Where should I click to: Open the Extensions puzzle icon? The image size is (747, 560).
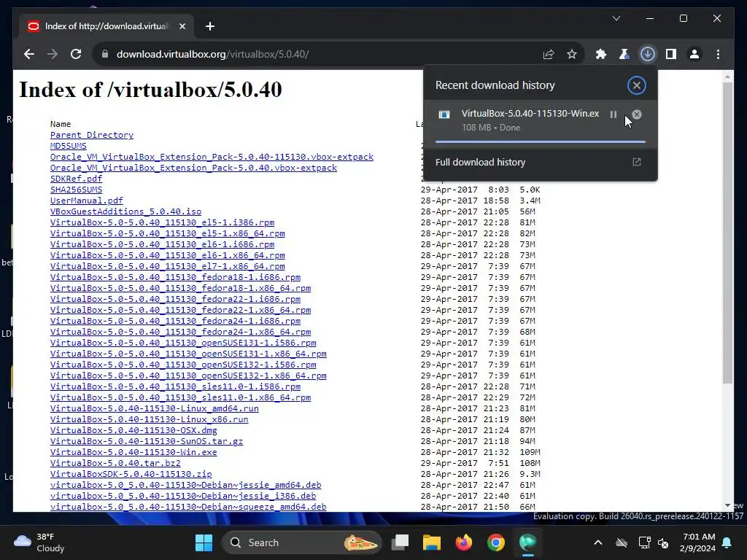coord(601,54)
